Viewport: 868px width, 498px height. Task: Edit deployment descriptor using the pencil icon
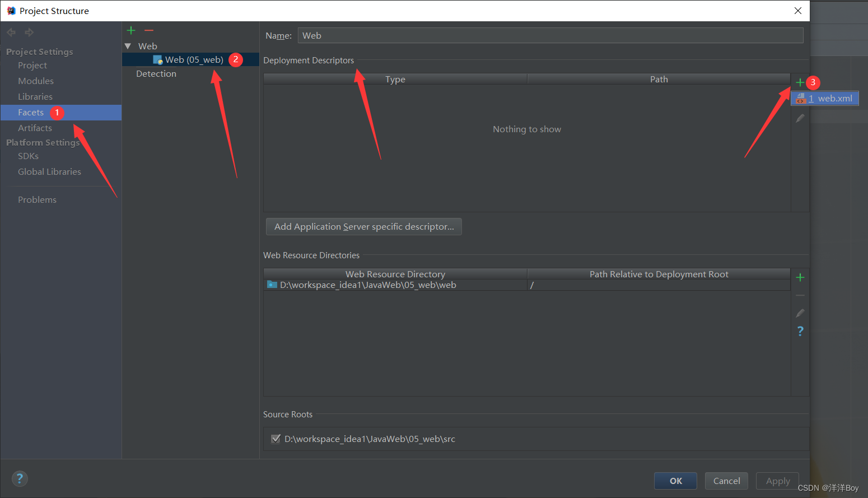(x=800, y=118)
